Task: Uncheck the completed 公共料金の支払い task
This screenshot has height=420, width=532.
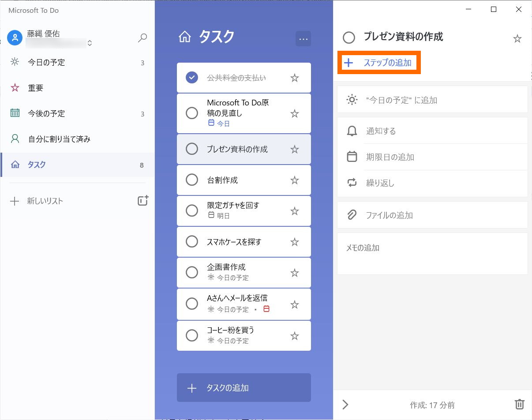Action: (x=191, y=77)
